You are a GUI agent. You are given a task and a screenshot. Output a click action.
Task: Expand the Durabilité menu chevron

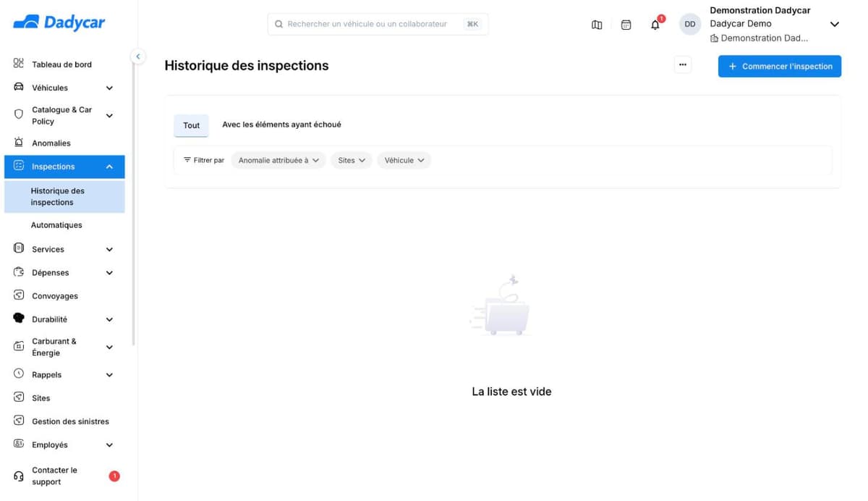pyautogui.click(x=109, y=319)
